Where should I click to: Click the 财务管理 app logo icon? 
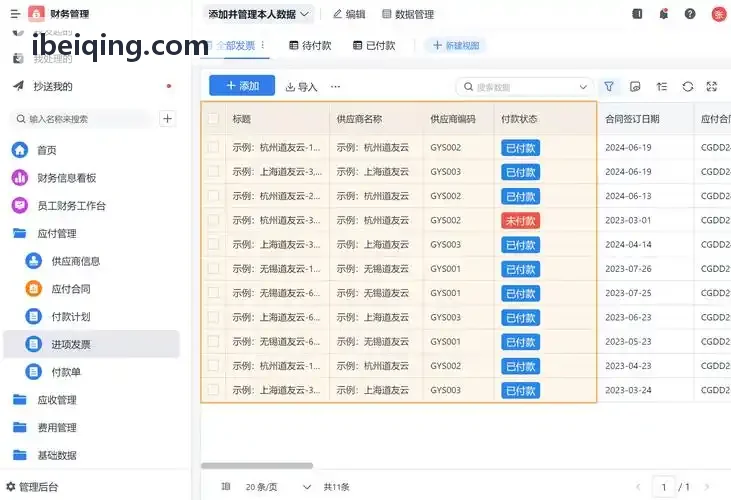point(36,14)
